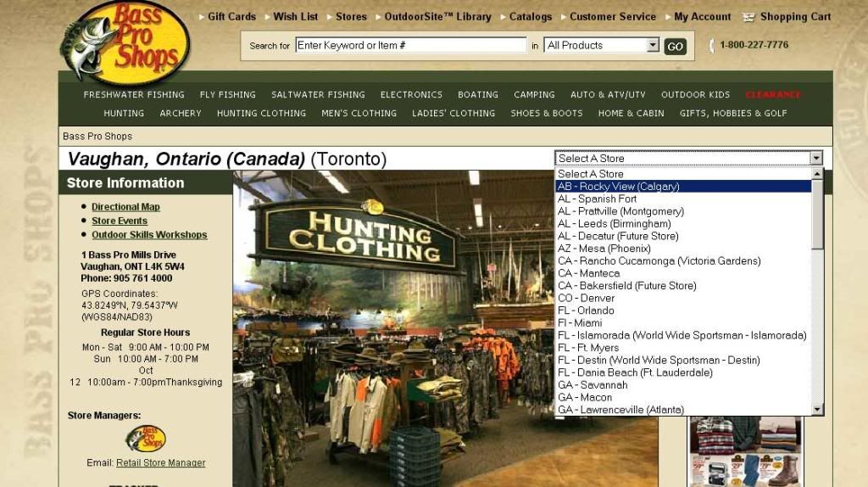The width and height of the screenshot is (868, 487).
Task: Select FL - Orlando store
Action: [683, 311]
